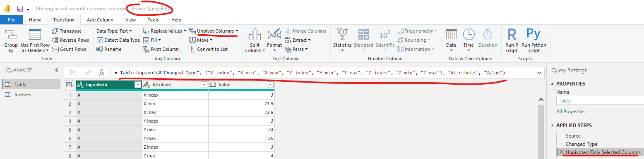Viewport: 644px width, 159px height.
Task: Open the Extract dropdown
Action: pyautogui.click(x=297, y=40)
